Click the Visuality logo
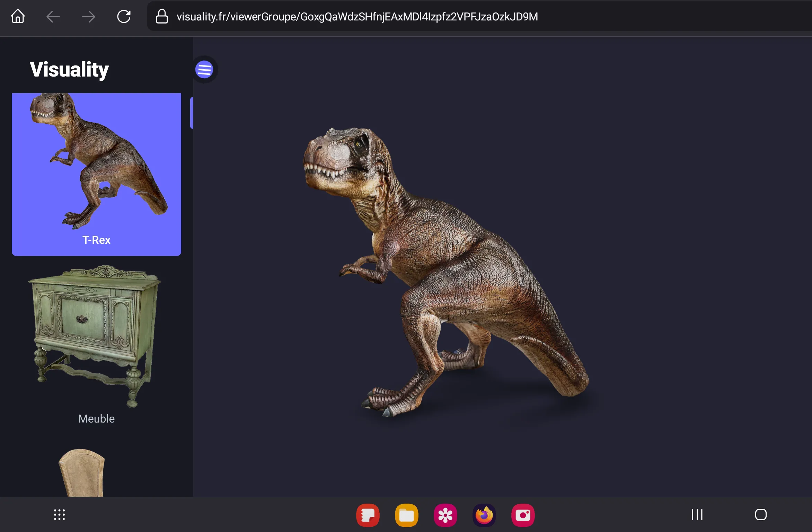 point(69,69)
